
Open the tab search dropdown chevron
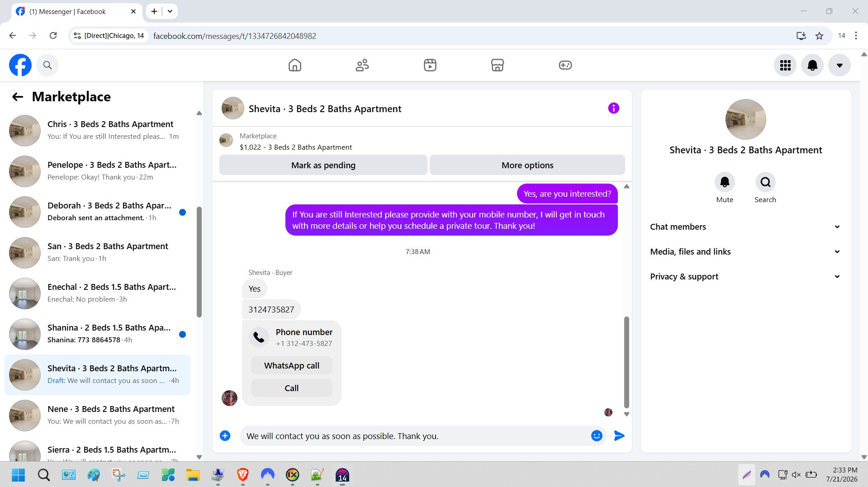[170, 11]
